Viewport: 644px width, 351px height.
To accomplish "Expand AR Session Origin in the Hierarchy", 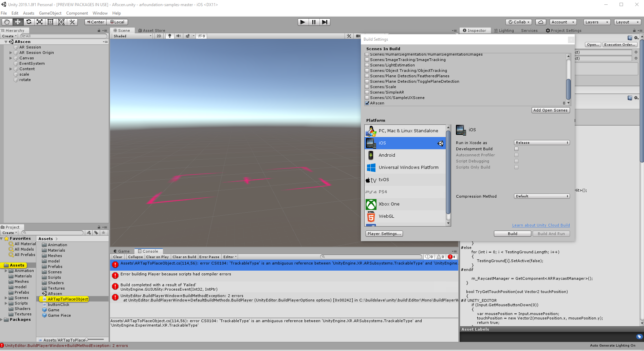I will coord(11,53).
